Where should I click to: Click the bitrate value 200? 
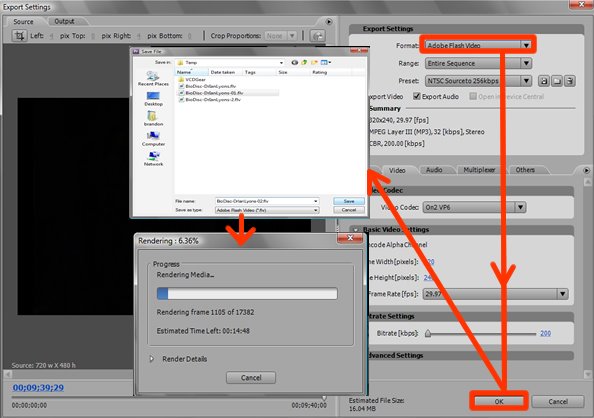pos(545,333)
